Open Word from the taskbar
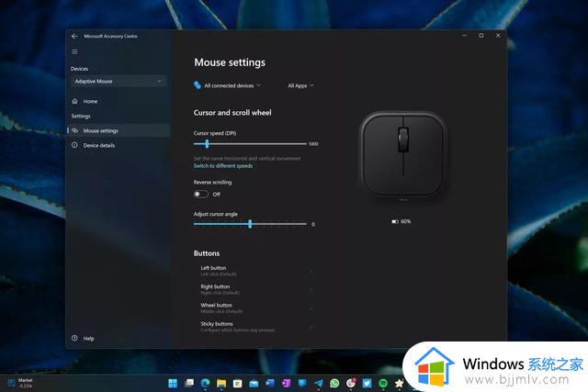This screenshot has height=392, width=588. (270, 383)
